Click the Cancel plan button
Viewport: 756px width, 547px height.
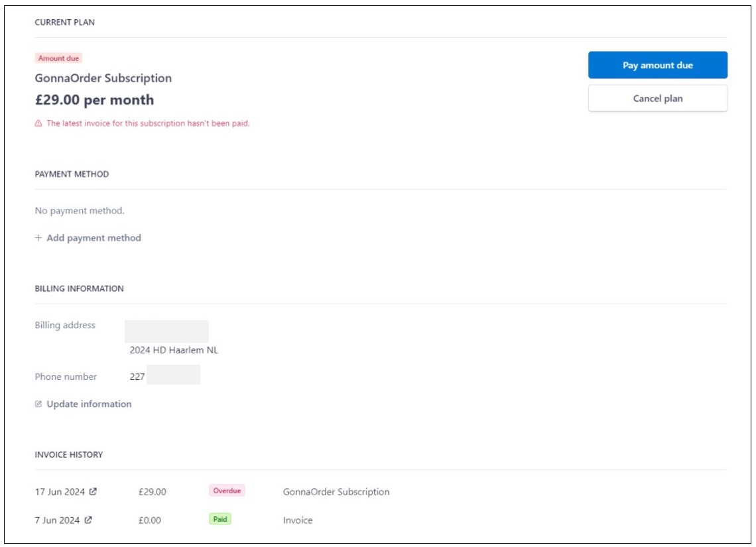click(x=658, y=98)
